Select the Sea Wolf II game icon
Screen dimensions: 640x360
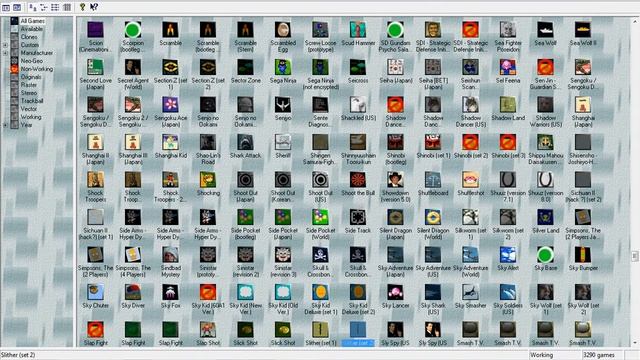coord(583,30)
